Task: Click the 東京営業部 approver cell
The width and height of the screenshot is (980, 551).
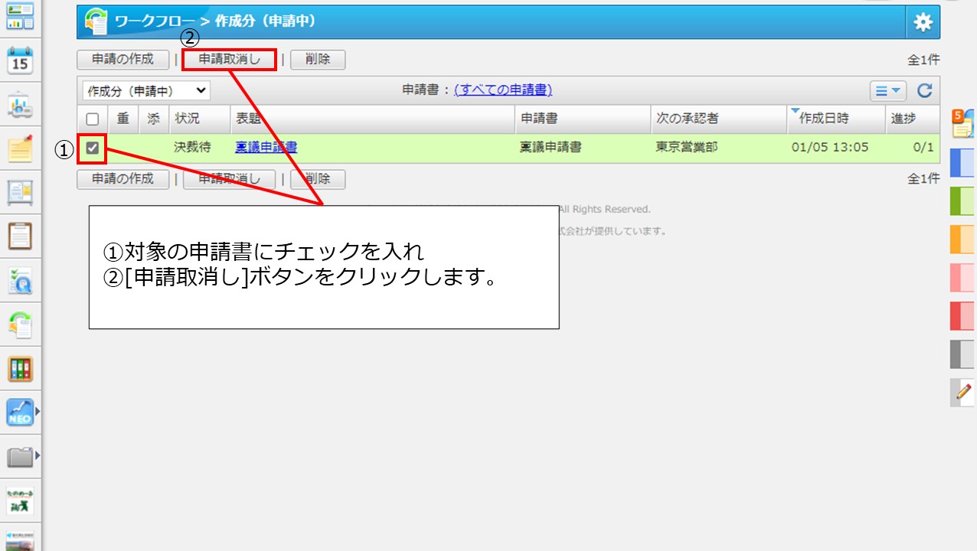Action: pyautogui.click(x=687, y=148)
